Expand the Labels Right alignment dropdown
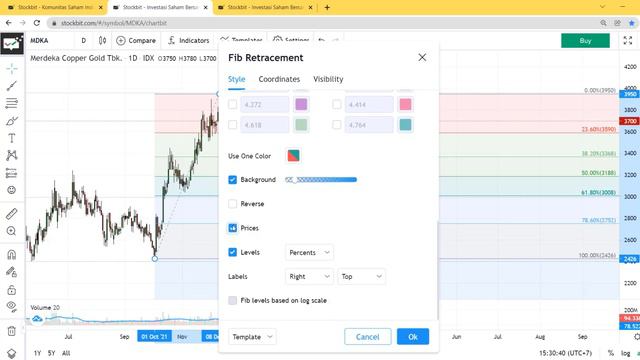Viewport: 640px width, 360px height. (x=309, y=276)
